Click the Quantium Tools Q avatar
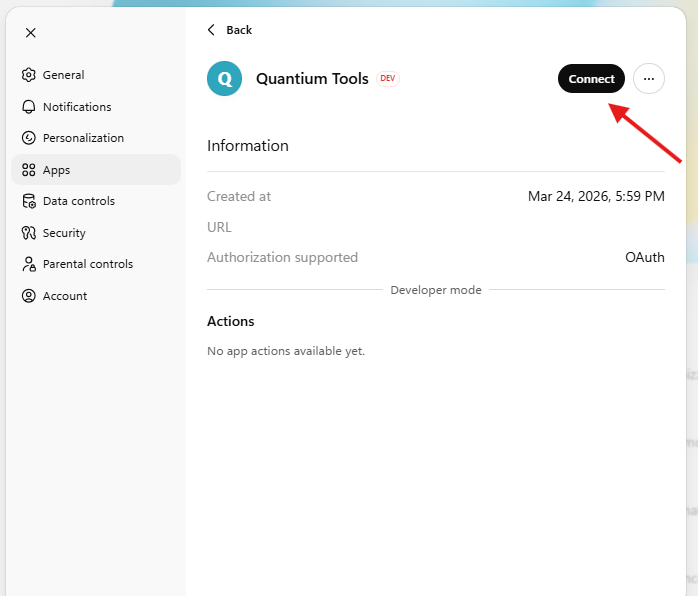Viewport: 698px width, 596px height. pos(224,78)
